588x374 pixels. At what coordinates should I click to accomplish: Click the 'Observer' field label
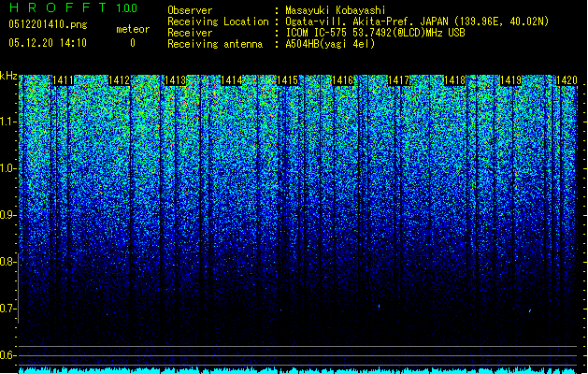(190, 10)
